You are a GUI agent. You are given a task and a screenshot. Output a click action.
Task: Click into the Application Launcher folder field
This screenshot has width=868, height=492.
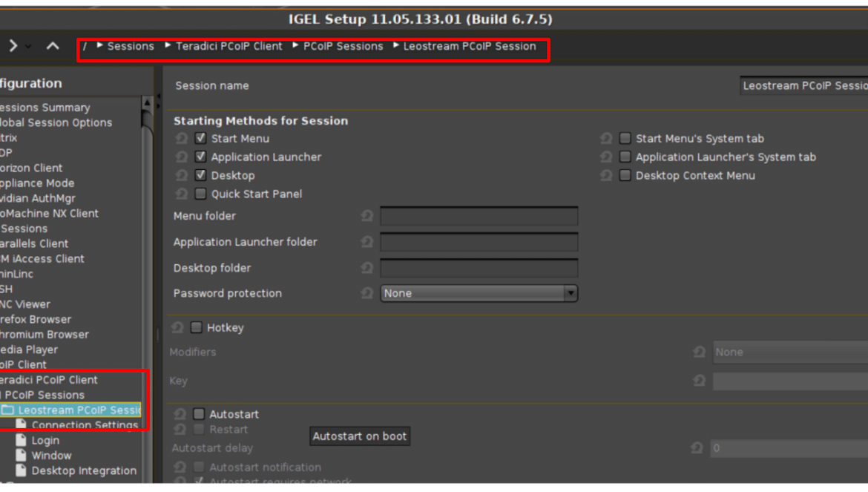pos(479,242)
